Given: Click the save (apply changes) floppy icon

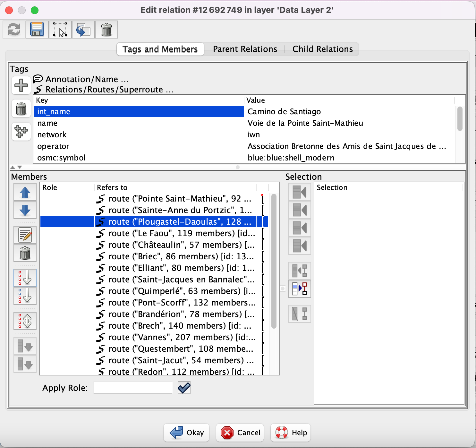Looking at the screenshot, I should 37,30.
